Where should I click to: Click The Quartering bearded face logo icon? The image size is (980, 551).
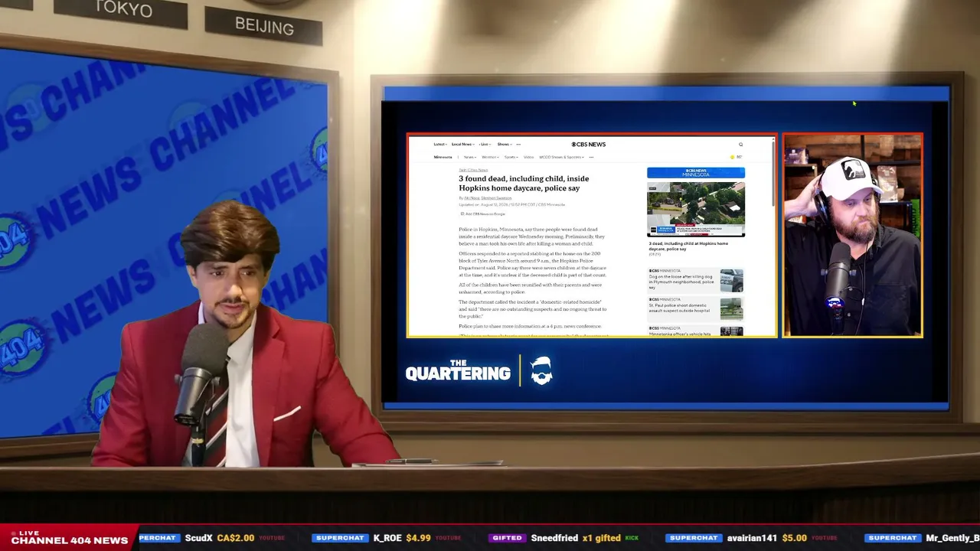click(541, 370)
